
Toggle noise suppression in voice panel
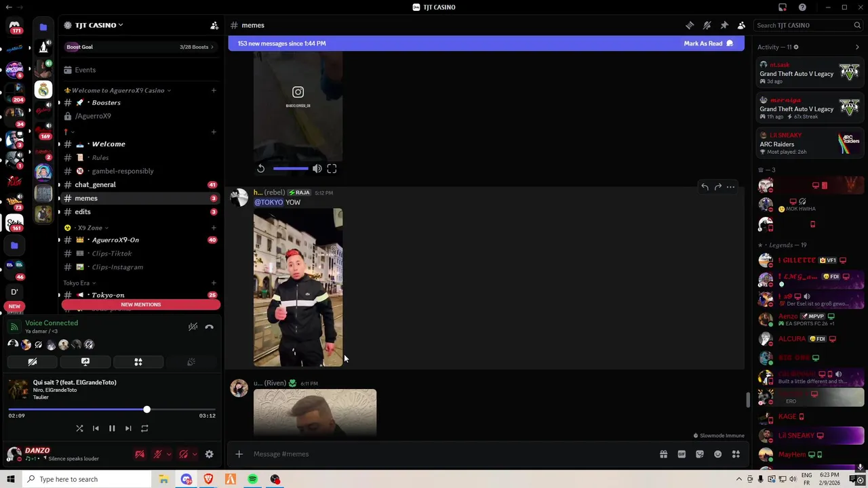[x=193, y=327]
